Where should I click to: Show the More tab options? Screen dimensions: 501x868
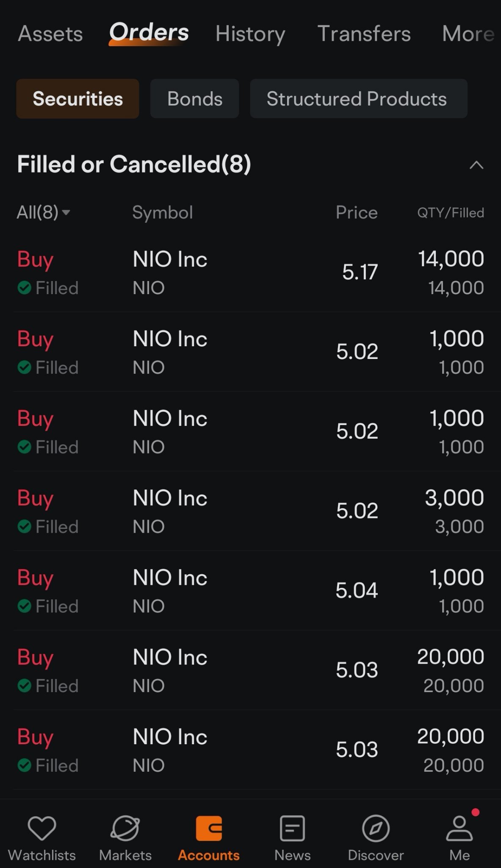[x=468, y=33]
